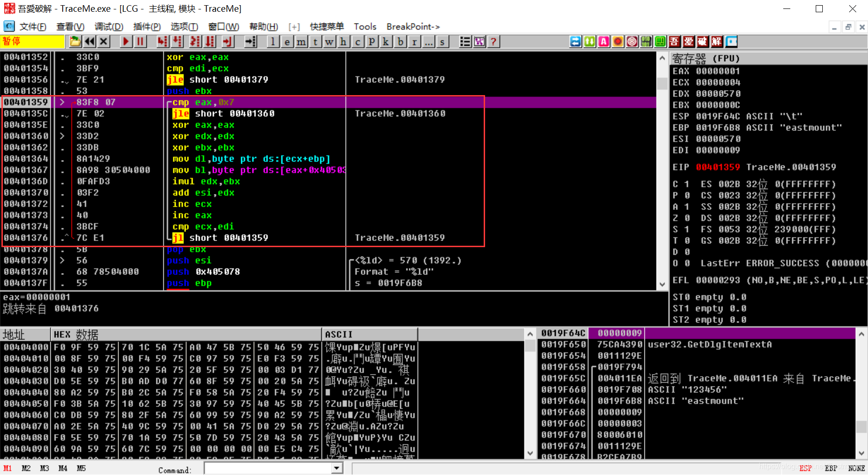Click the blue swap-arrows plugin icon
868x475 pixels.
point(576,42)
